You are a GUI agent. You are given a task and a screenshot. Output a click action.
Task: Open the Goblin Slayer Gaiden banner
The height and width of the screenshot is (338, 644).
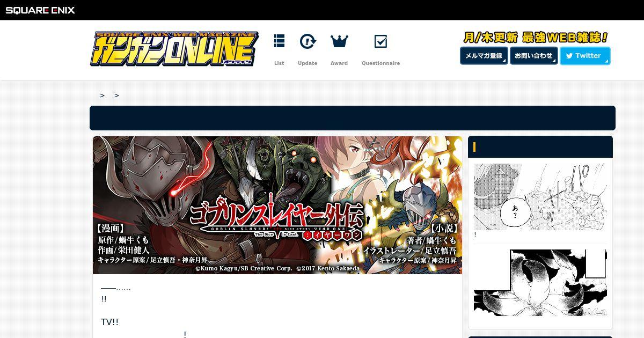[277, 205]
